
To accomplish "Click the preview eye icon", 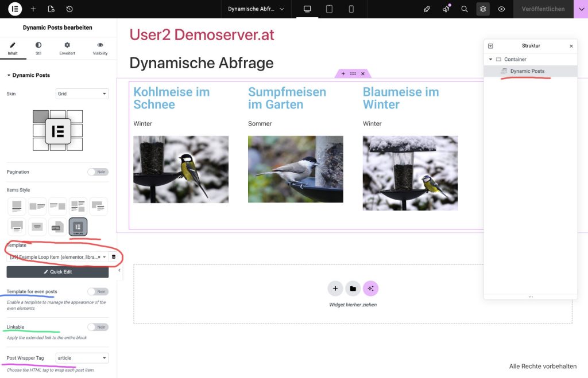I will (x=501, y=9).
